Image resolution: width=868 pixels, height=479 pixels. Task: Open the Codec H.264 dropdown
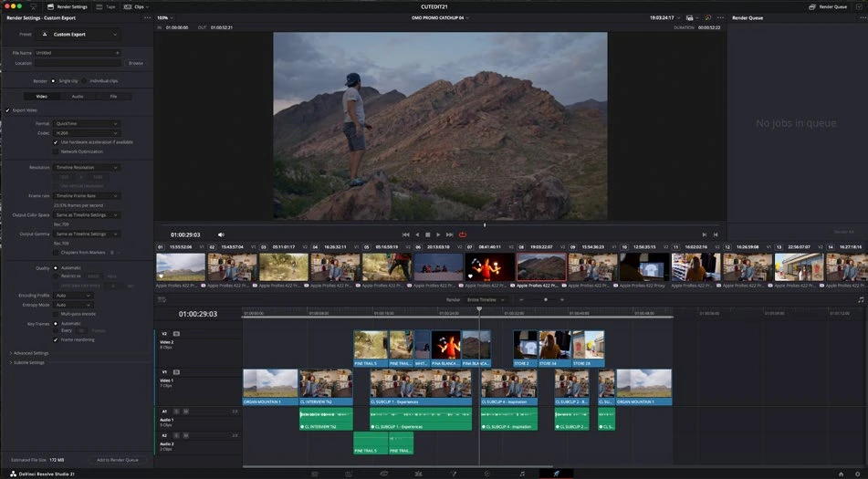click(87, 133)
